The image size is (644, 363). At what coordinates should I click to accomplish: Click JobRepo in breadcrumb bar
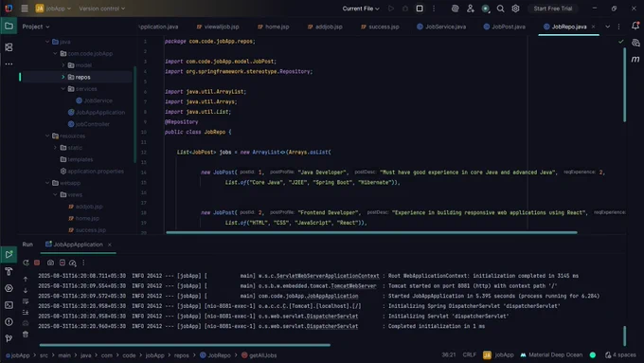click(x=215, y=355)
